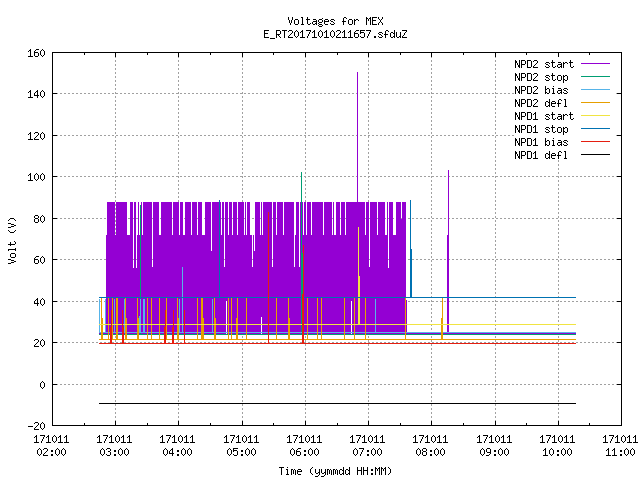
Task: Click the blue NPD1 stop legend line sample
Action: pos(595,129)
